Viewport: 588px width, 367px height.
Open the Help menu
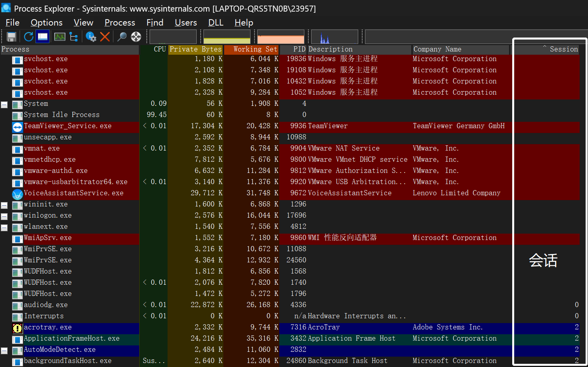pyautogui.click(x=244, y=23)
